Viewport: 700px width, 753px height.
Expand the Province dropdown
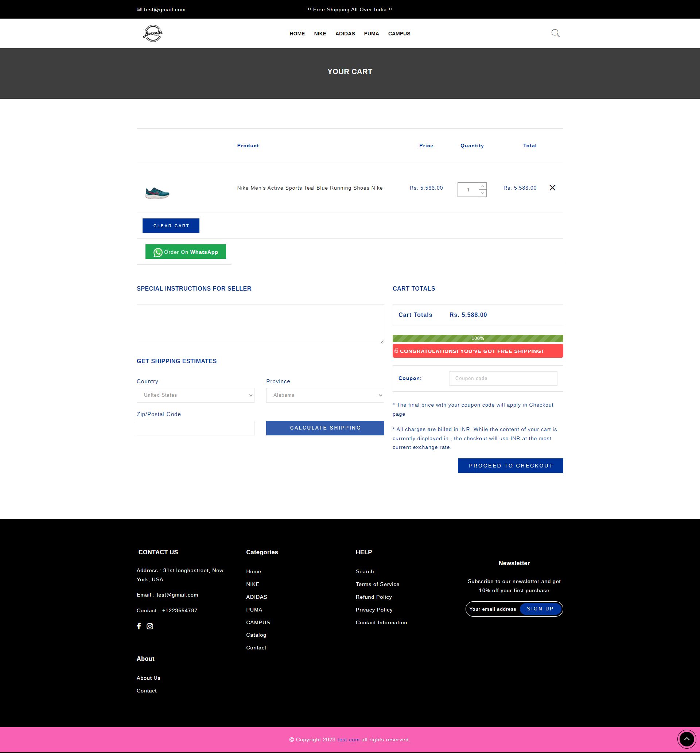click(324, 395)
